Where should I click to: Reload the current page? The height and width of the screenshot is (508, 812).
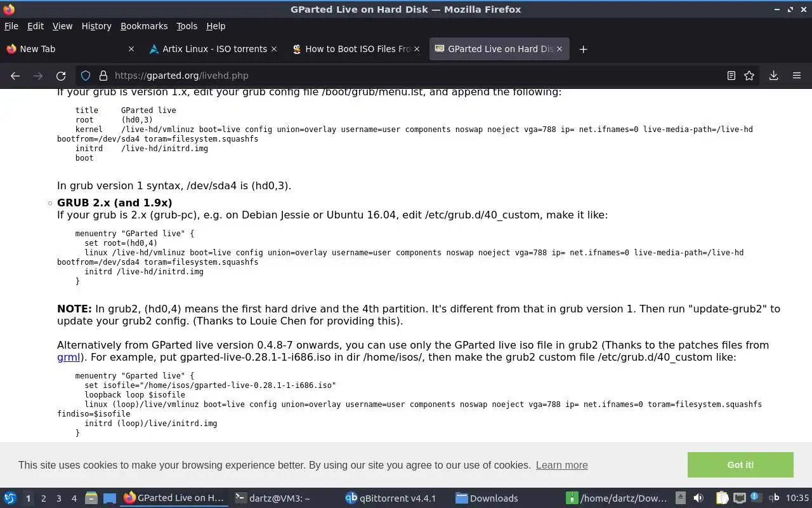[61, 76]
